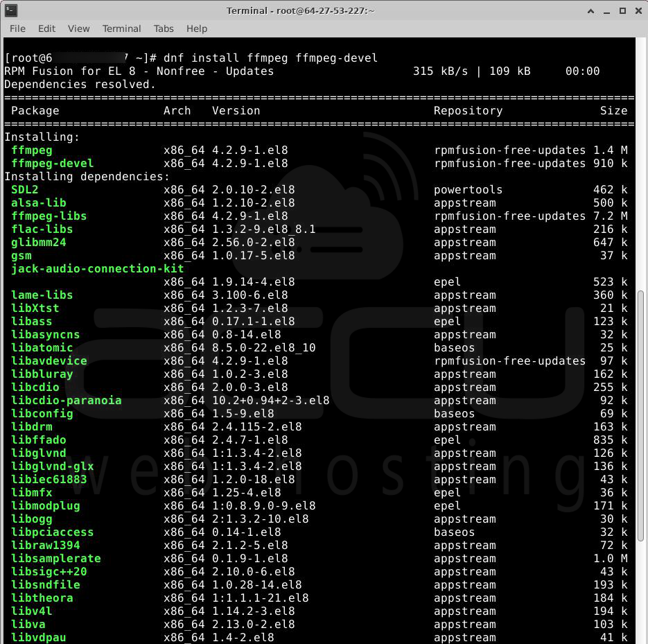Click the 'libasyncns' package name
The height and width of the screenshot is (644, 648).
[x=46, y=334]
